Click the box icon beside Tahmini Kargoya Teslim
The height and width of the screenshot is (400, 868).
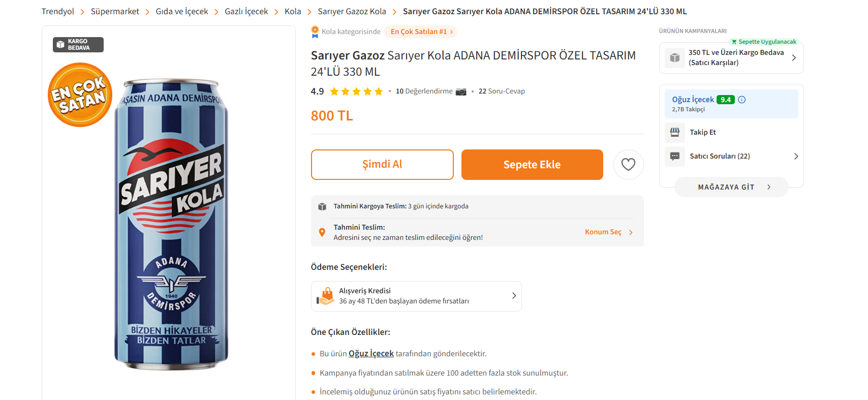[x=322, y=206]
